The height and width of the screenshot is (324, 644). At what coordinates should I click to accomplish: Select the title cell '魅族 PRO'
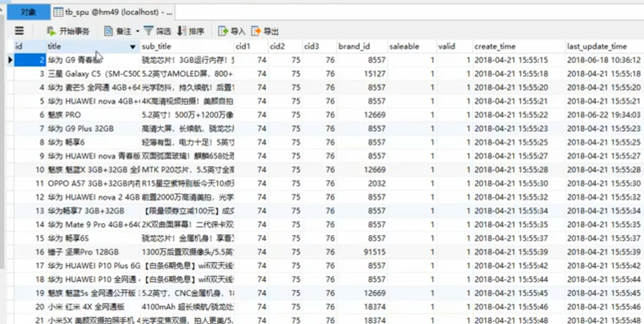pos(93,115)
